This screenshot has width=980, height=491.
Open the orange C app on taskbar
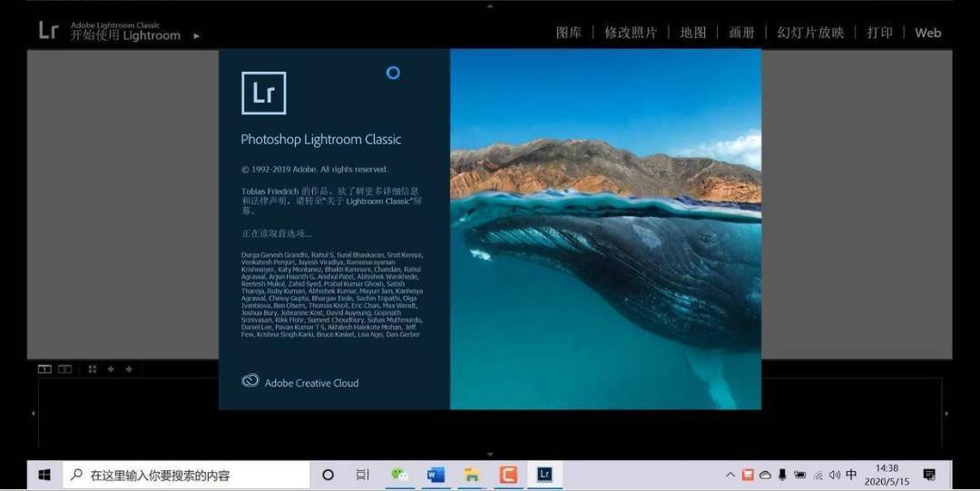click(508, 475)
